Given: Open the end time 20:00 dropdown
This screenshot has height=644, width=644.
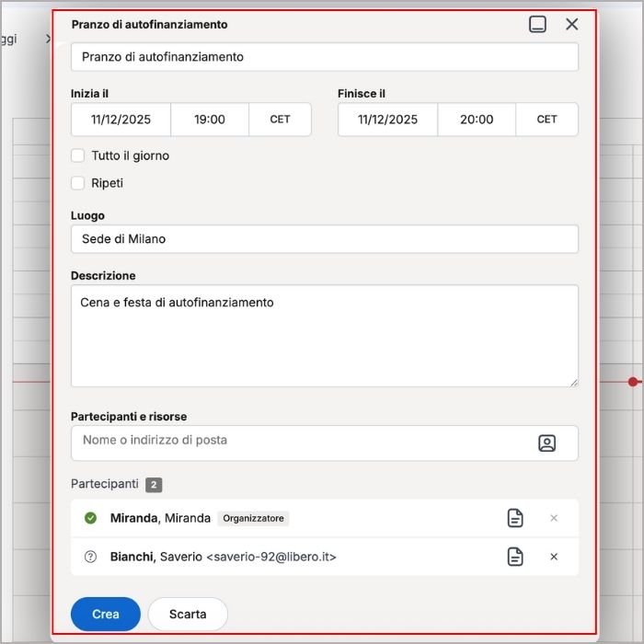Looking at the screenshot, I should pos(477,120).
